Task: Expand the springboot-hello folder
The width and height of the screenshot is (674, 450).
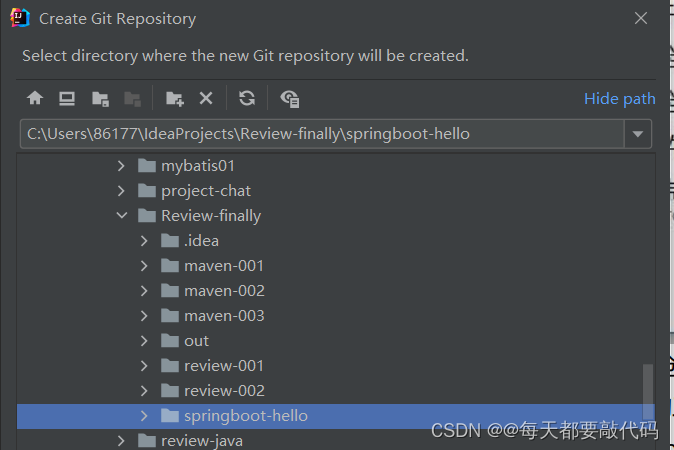Action: [144, 416]
